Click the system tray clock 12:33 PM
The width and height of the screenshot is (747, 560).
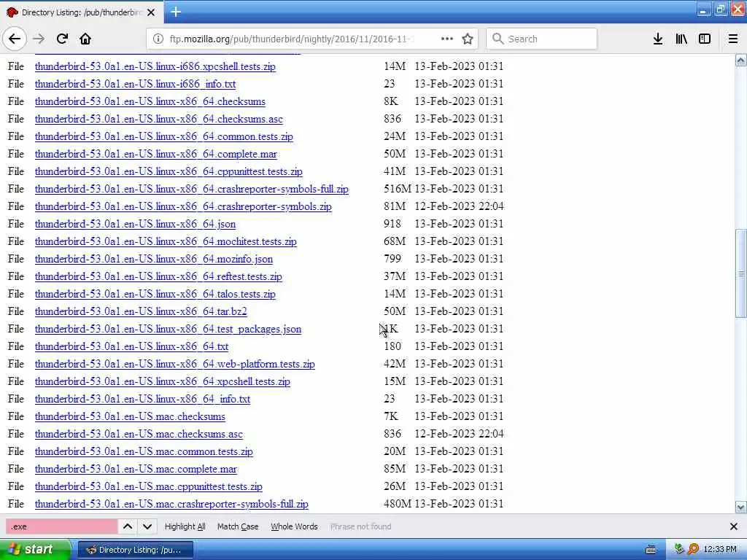720,550
